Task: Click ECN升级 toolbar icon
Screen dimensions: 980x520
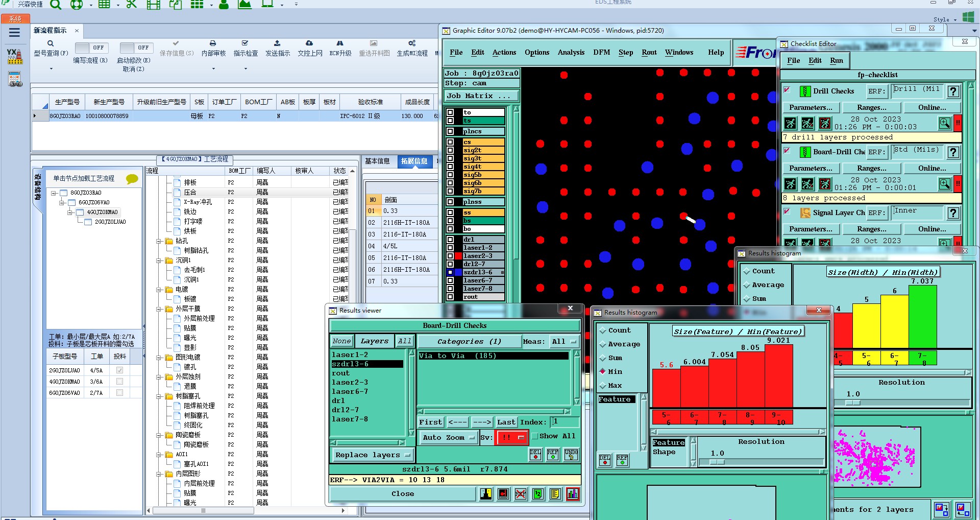Action: click(340, 43)
